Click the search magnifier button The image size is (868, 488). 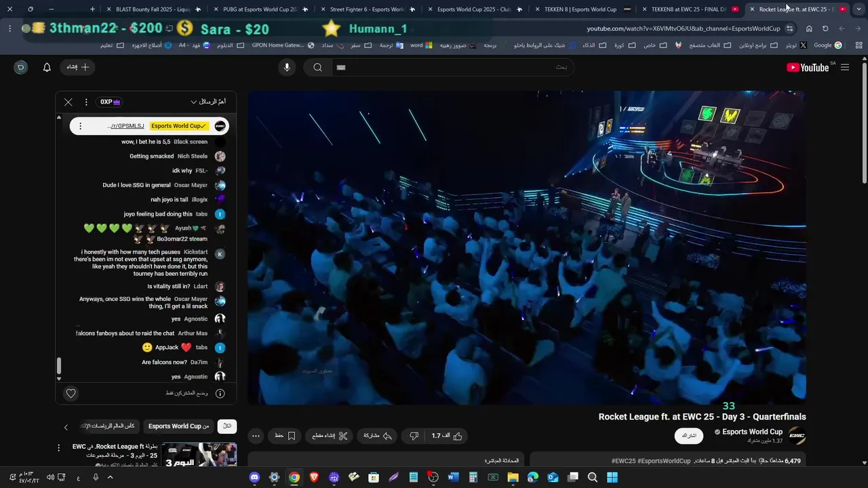pos(317,67)
